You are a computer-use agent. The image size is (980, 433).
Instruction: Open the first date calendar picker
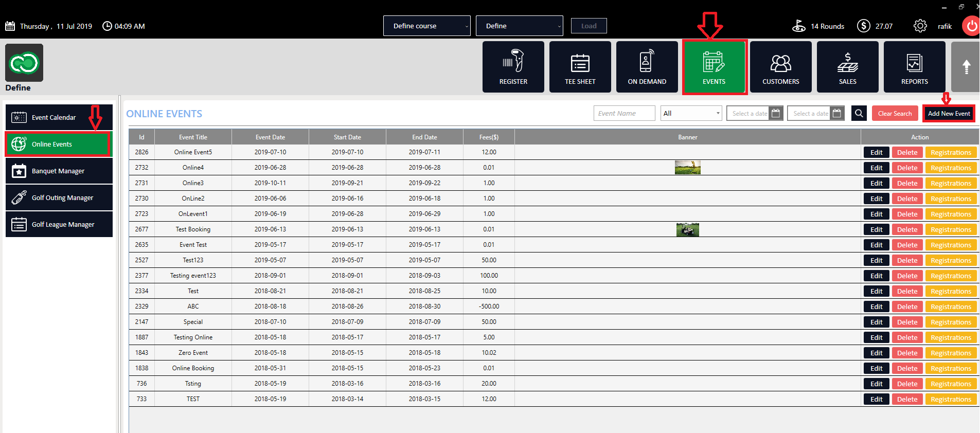(776, 113)
